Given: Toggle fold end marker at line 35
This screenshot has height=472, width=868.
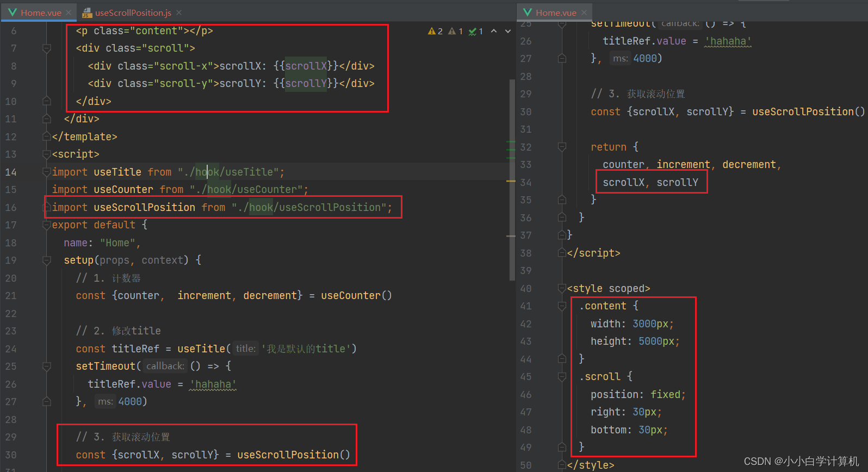Looking at the screenshot, I should 562,200.
